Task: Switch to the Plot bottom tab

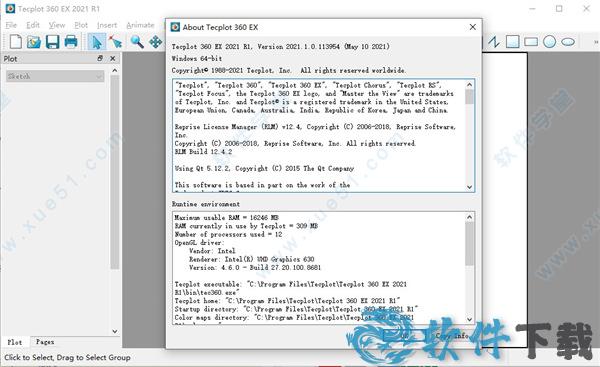Action: 15,342
